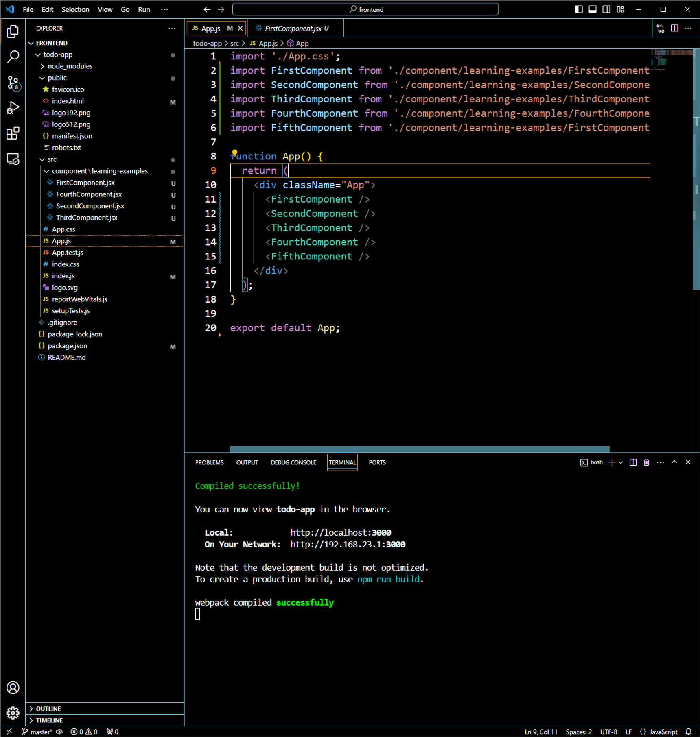Kill terminal with the trash icon

point(646,462)
